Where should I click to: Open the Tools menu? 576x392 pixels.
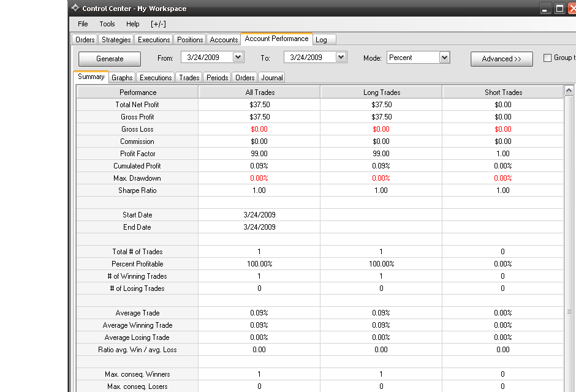pyautogui.click(x=107, y=24)
